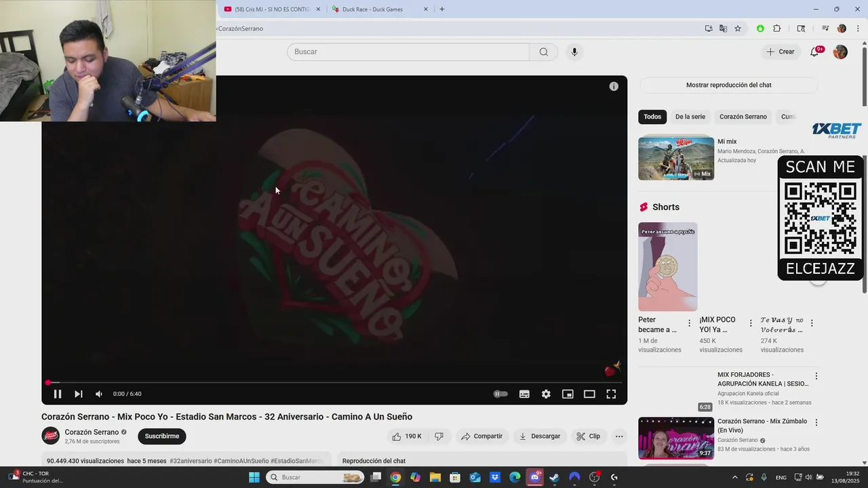Open the Mi mix title
The image size is (868, 488).
coord(727,142)
